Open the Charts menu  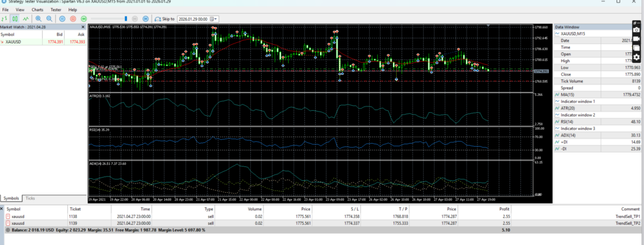pos(37,9)
